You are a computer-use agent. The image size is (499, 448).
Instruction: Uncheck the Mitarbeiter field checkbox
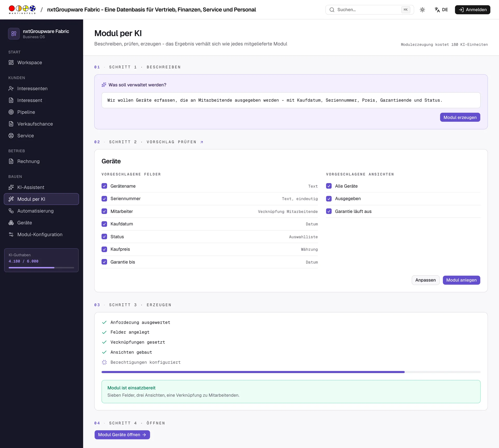coord(104,211)
